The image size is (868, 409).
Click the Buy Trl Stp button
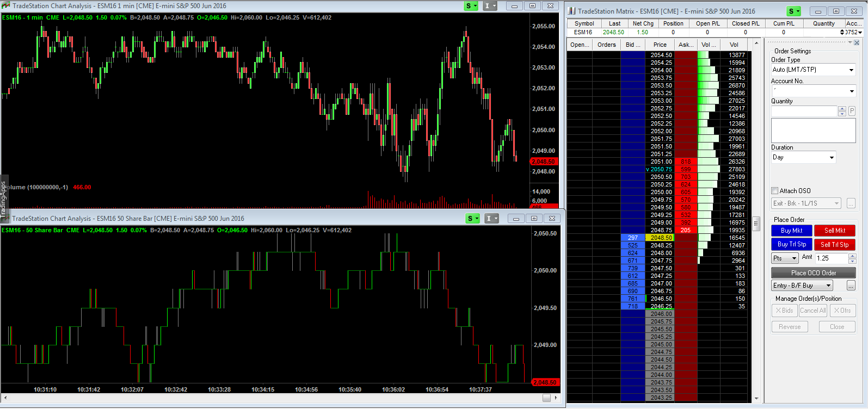point(791,245)
